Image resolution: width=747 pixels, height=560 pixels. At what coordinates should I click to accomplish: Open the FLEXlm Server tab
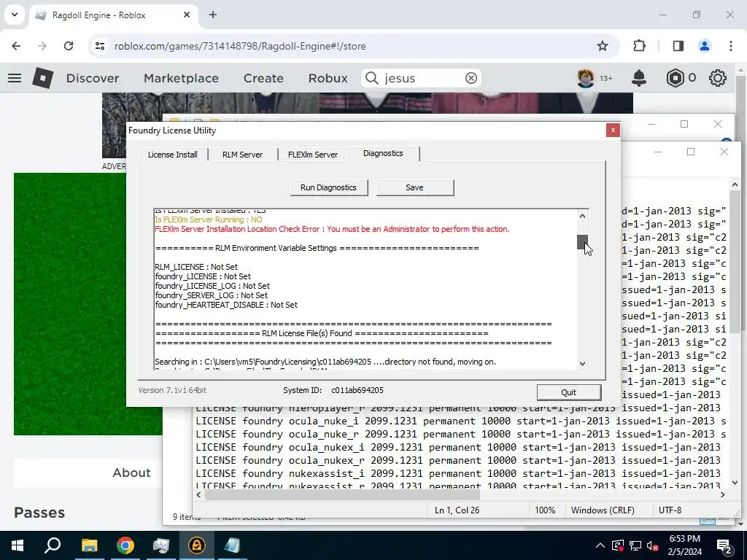[x=312, y=155]
